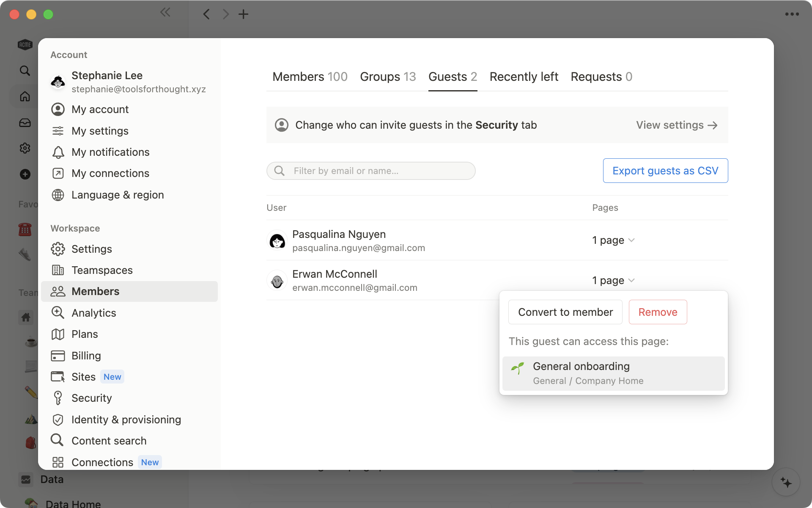Switch to the Members 100 tab
Image resolution: width=812 pixels, height=508 pixels.
pos(310,77)
